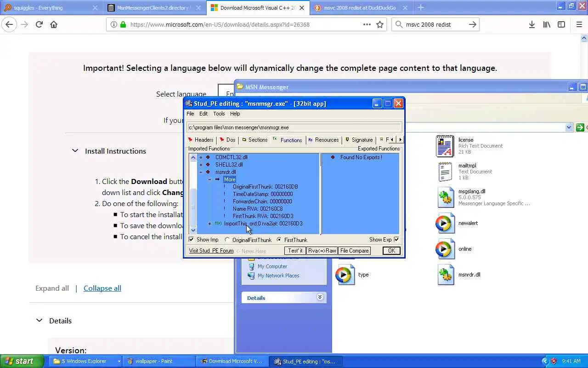Screen dimensions: 588x368
Task: Open the Help menu in Stud_PE
Action: (x=235, y=114)
